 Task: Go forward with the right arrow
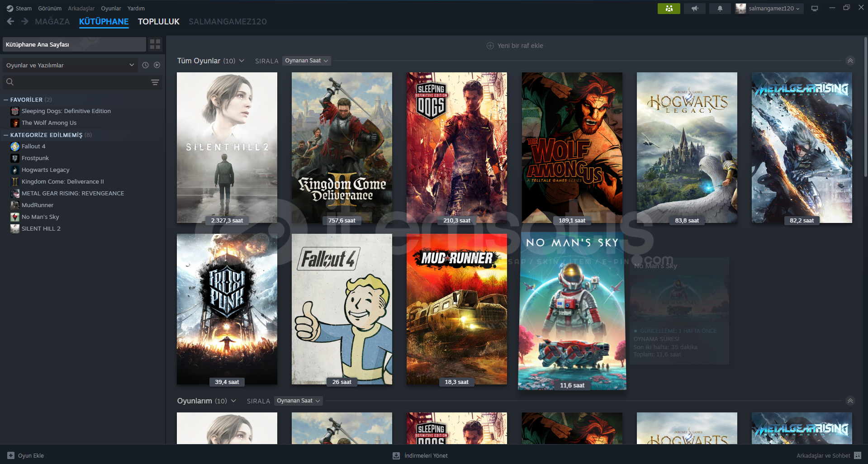click(x=25, y=21)
